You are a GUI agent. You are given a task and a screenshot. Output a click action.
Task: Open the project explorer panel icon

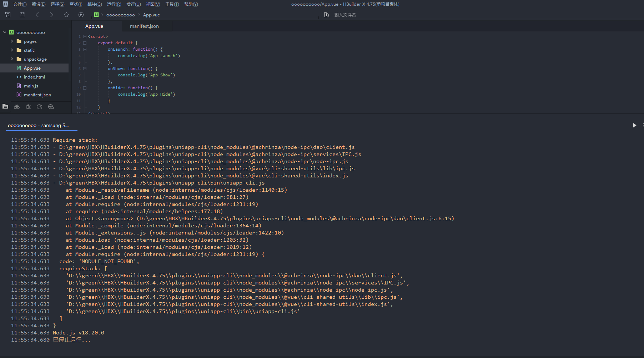tap(5, 106)
